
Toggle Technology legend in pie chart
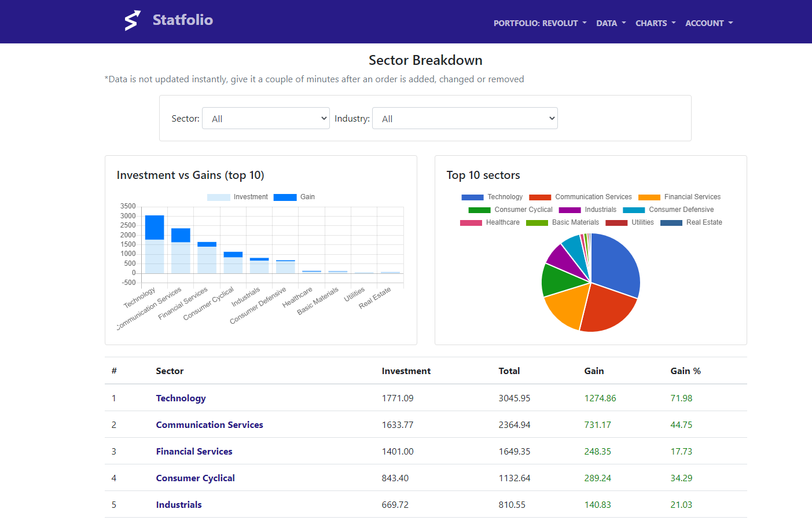pos(492,197)
